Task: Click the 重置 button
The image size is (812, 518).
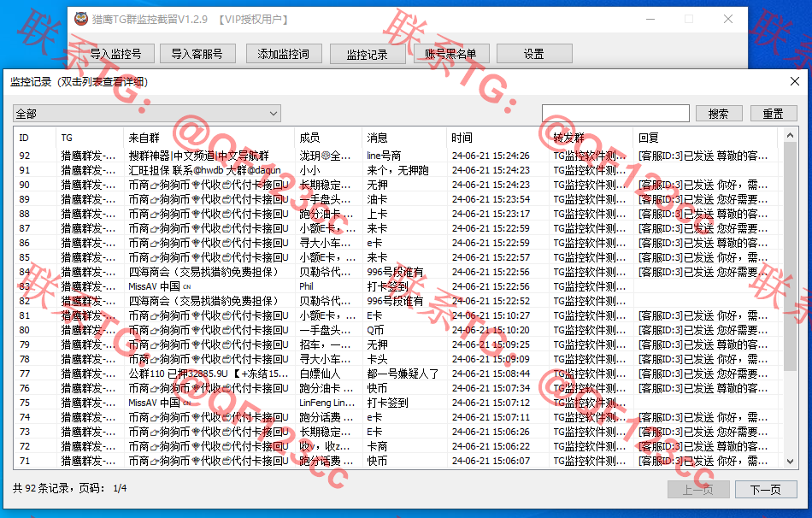Action: click(x=774, y=114)
